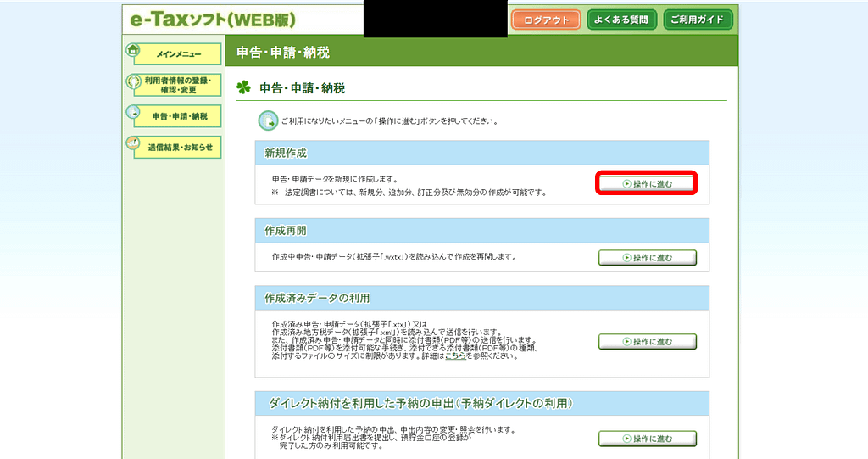Click the document info icon before the instruction text

268,120
